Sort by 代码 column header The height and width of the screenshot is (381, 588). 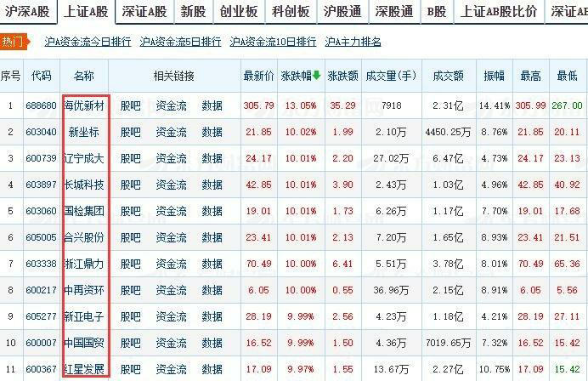pyautogui.click(x=42, y=76)
